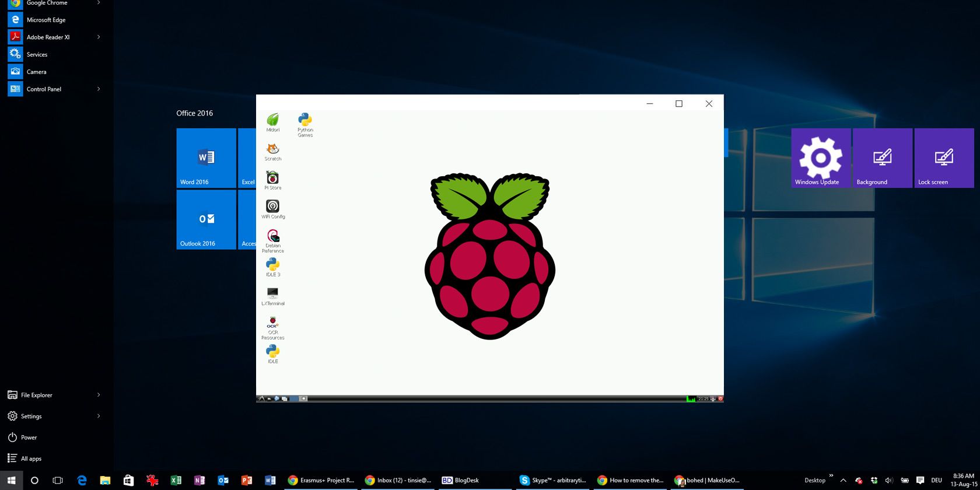Viewport: 980px width, 490px height.
Task: Launch the bottom IDLE Python icon
Action: (272, 354)
